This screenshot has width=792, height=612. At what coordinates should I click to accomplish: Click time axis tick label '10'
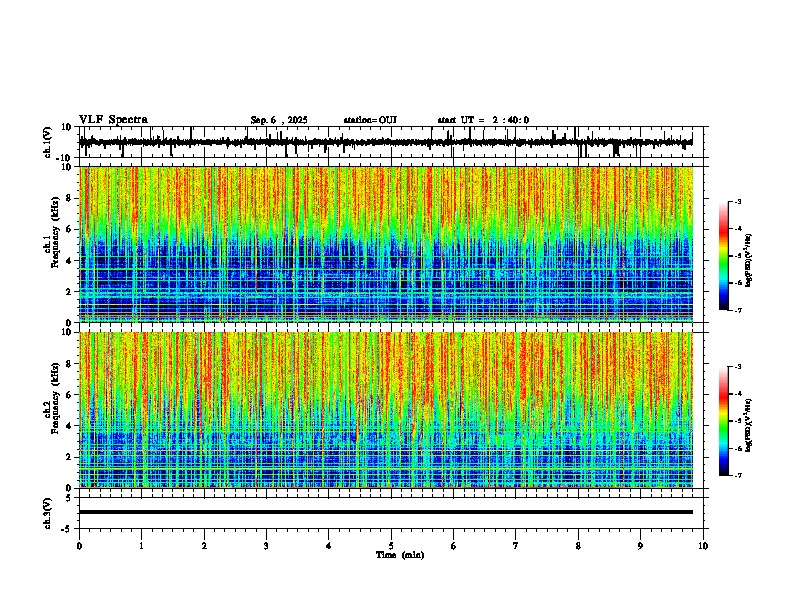click(703, 546)
